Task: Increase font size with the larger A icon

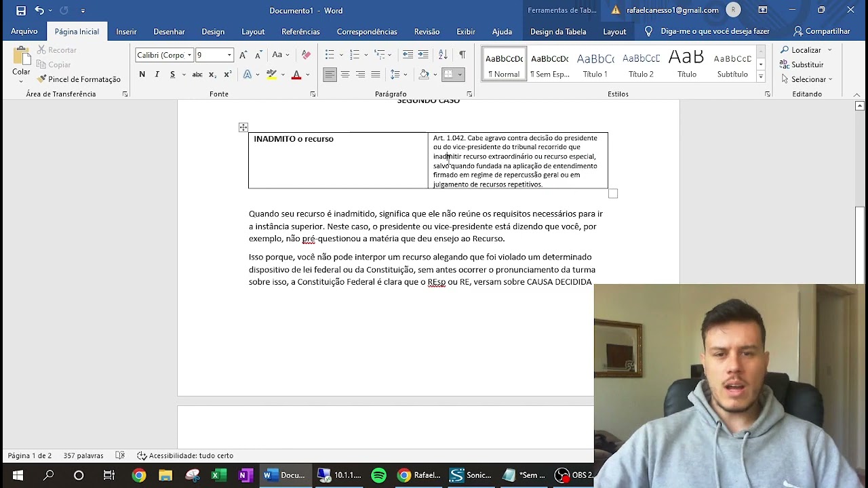Action: (243, 55)
